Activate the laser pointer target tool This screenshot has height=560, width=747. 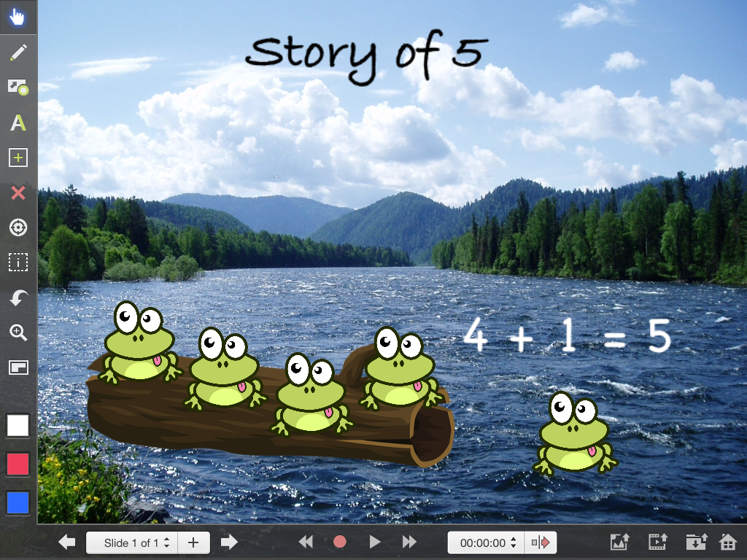click(x=18, y=227)
